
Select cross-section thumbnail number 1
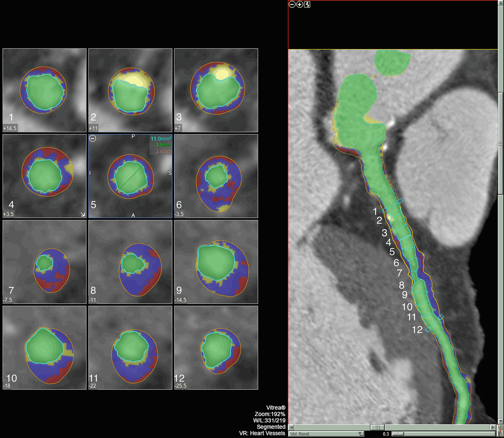click(44, 90)
